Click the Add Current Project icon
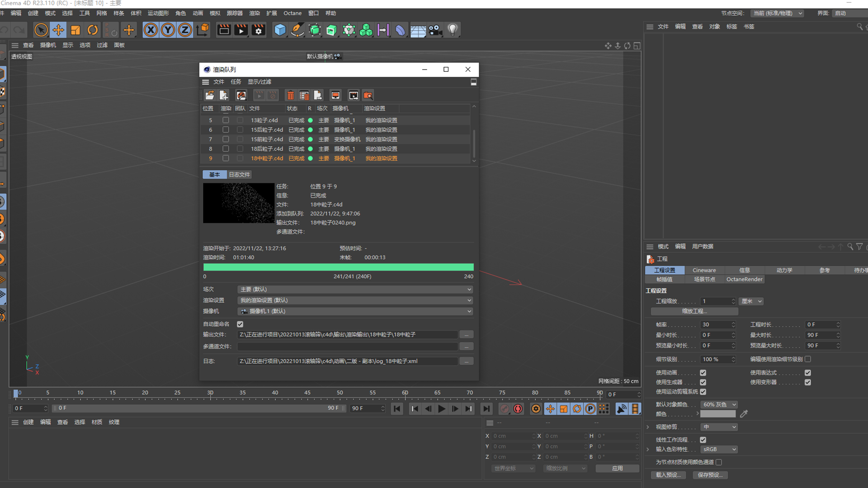Image resolution: width=868 pixels, height=488 pixels. click(x=224, y=95)
